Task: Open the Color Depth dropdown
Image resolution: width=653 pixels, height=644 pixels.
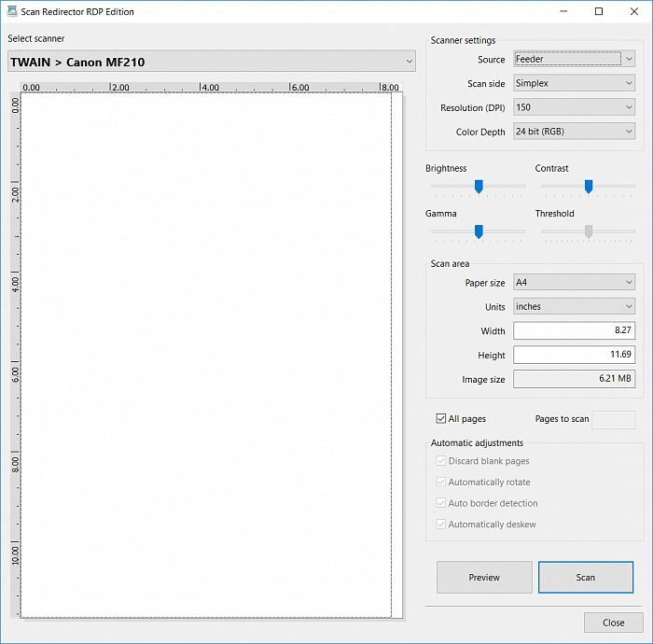Action: (x=574, y=132)
